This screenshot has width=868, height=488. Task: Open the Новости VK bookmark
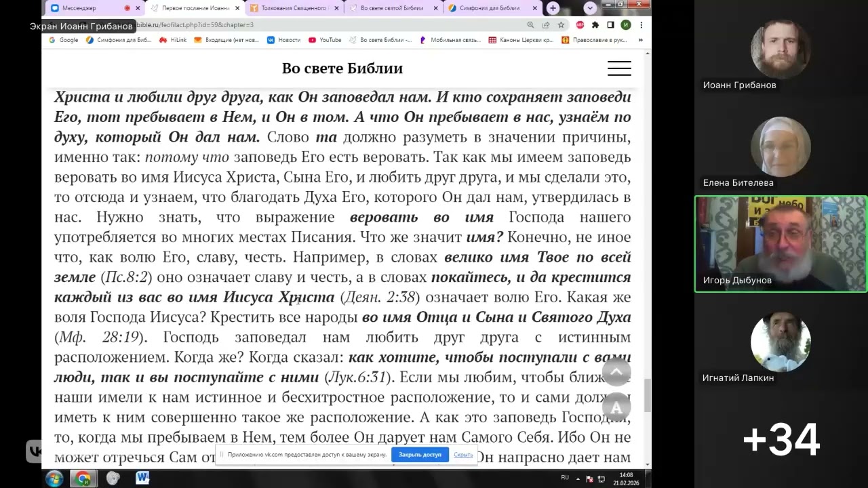[283, 40]
